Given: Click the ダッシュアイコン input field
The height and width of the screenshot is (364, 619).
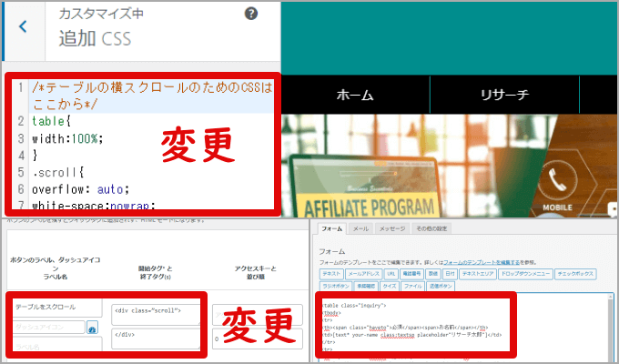Looking at the screenshot, I should click(x=49, y=328).
